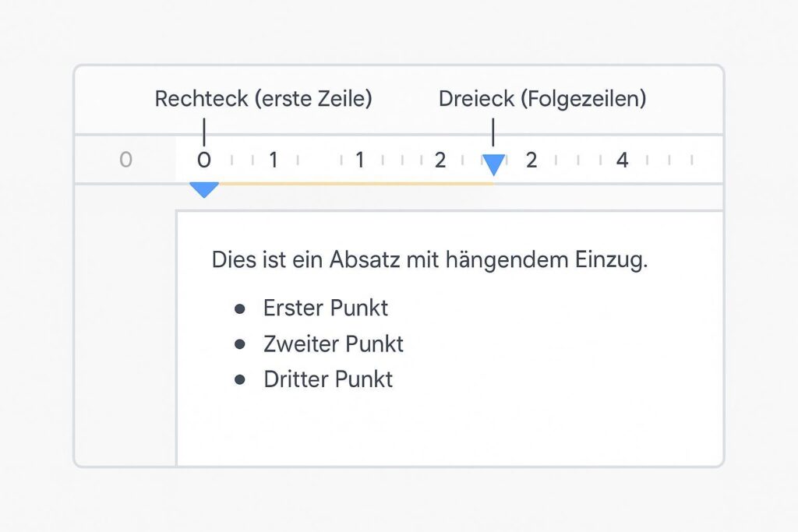Click the bullet before Dritter Punkt
This screenshot has width=798, height=532.
240,379
